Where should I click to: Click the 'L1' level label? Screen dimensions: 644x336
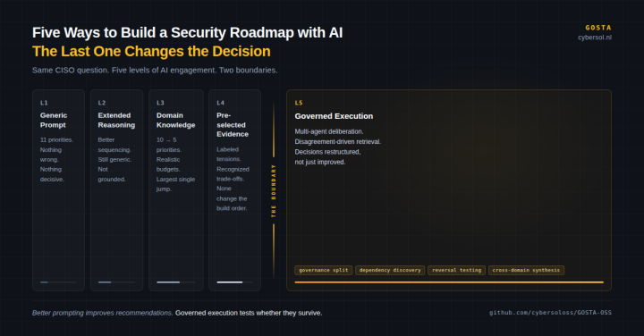pos(44,103)
